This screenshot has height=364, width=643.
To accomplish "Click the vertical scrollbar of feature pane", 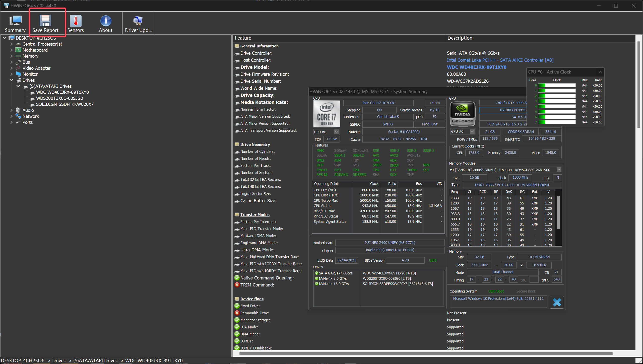I will click(x=639, y=85).
